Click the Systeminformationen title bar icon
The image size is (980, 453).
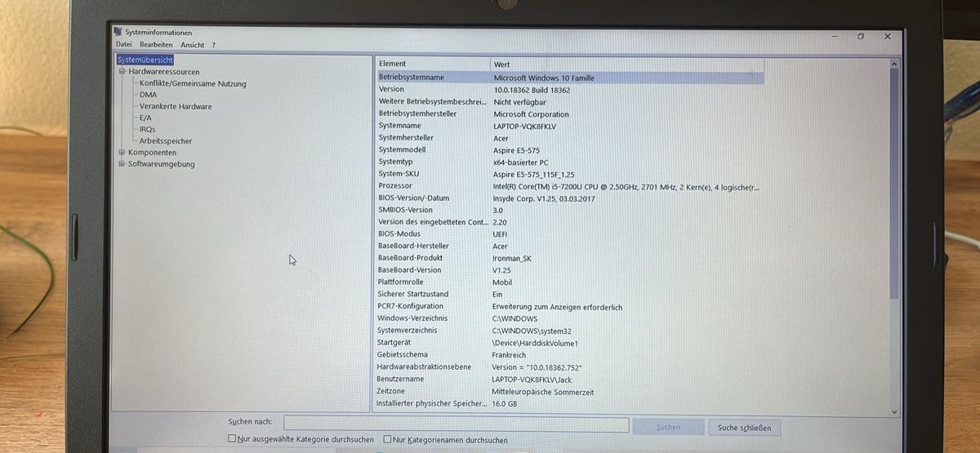[x=118, y=33]
